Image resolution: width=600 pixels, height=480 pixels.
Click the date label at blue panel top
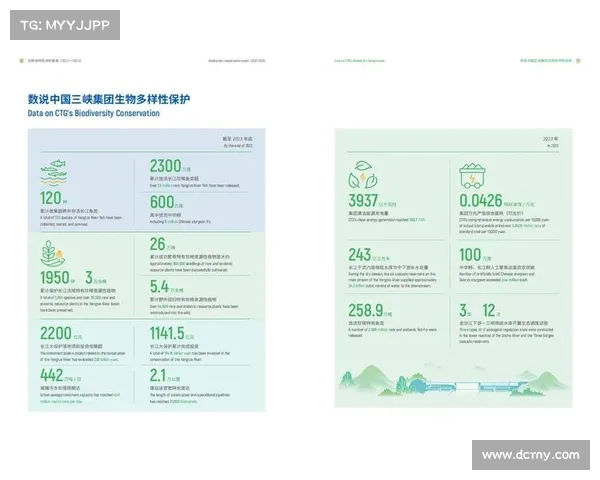tap(238, 142)
